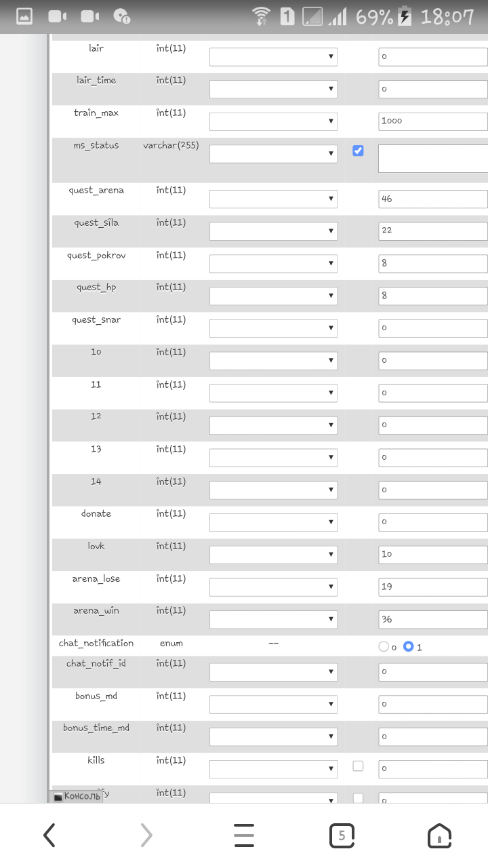Open the function dropdown for lovk
This screenshot has width=488, height=868.
tap(273, 554)
